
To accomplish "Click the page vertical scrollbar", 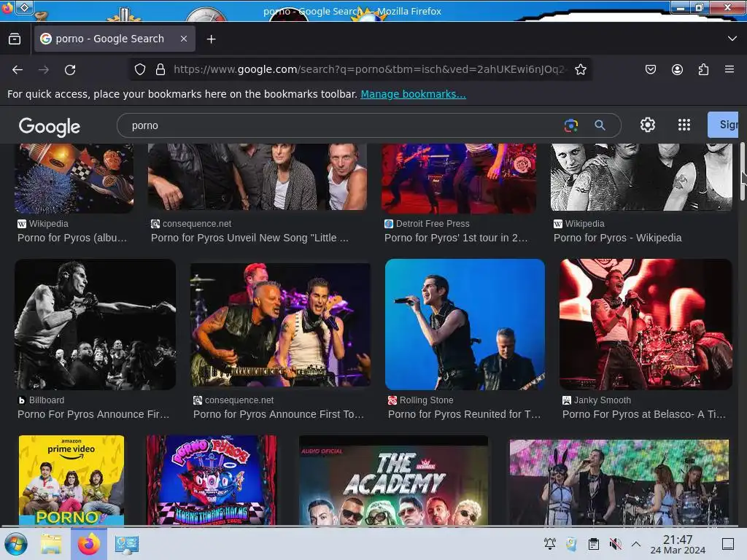I will pos(743,171).
